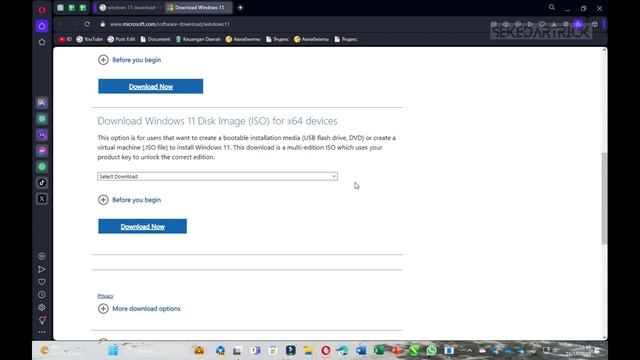Open sidebar heart bookmarks icon
The image size is (640, 360).
42,282
